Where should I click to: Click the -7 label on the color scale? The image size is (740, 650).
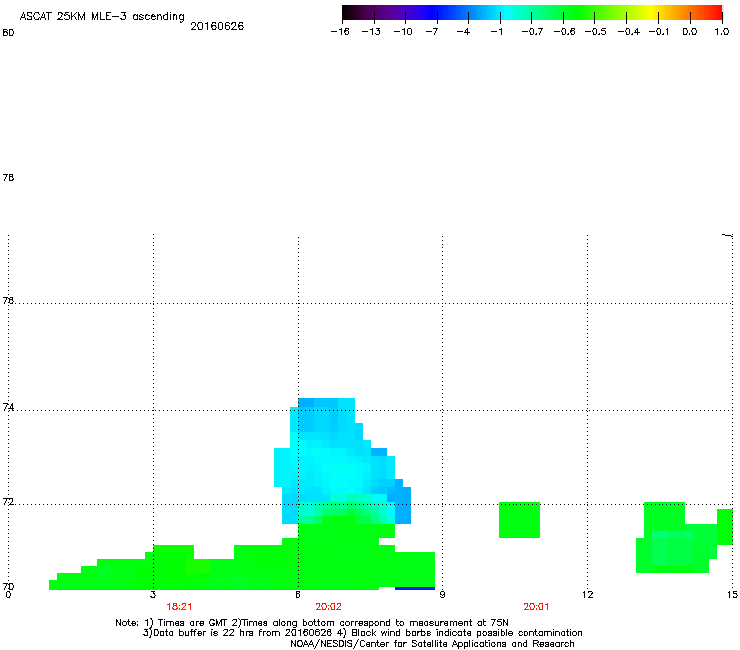coord(431,32)
